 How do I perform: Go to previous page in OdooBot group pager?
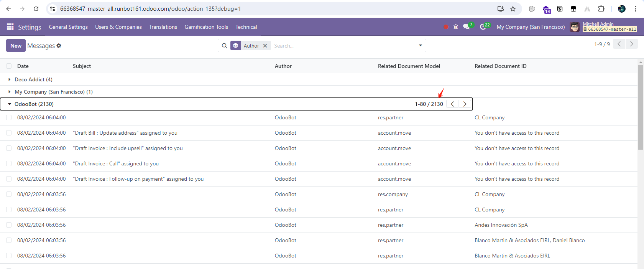tap(452, 104)
